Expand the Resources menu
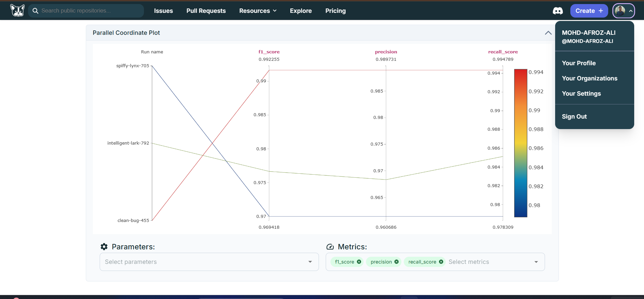The width and height of the screenshot is (644, 299). tap(258, 11)
